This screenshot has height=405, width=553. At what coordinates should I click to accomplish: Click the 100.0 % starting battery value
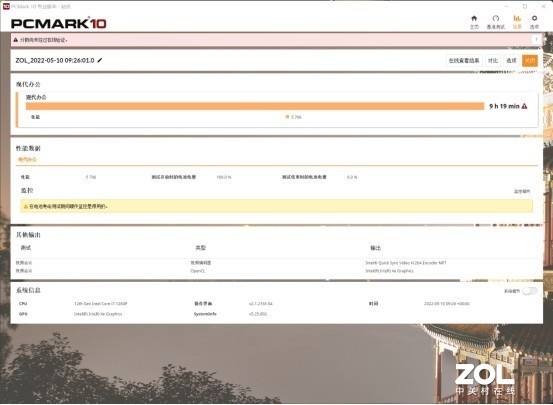click(x=224, y=177)
